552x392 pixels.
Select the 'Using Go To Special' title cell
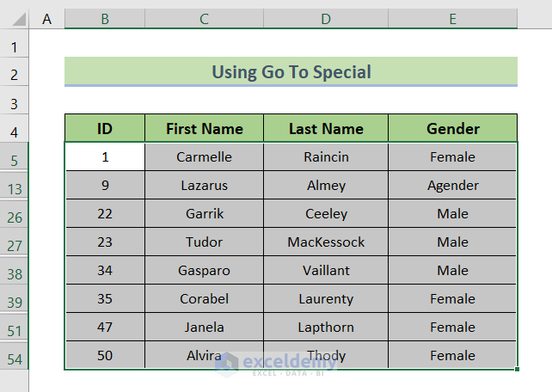[x=291, y=72]
